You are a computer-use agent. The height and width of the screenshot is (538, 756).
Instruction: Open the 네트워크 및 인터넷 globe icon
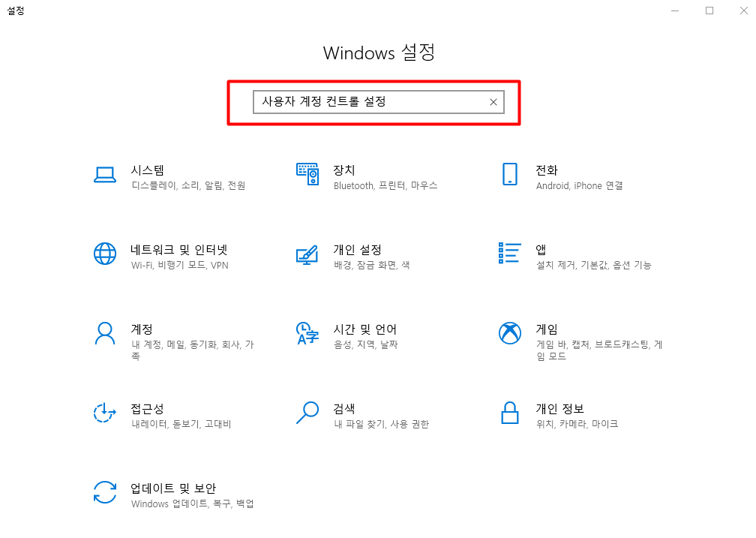(105, 254)
